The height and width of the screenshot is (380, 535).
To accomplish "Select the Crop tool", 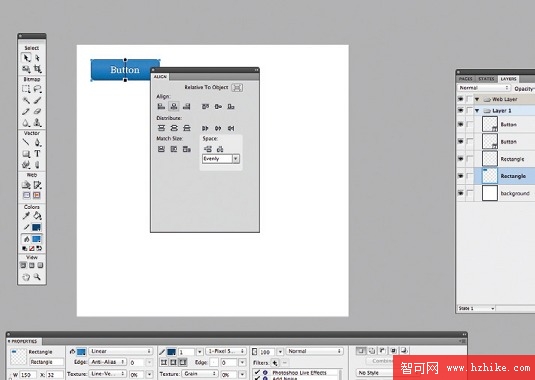I will click(37, 69).
